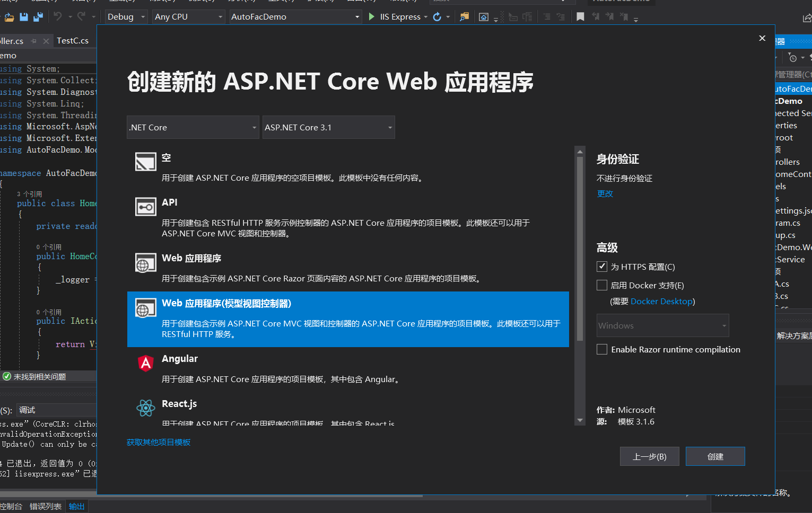Toggle a bookmark with the bookmark icon
Screen dimensions: 812x513
(580, 16)
